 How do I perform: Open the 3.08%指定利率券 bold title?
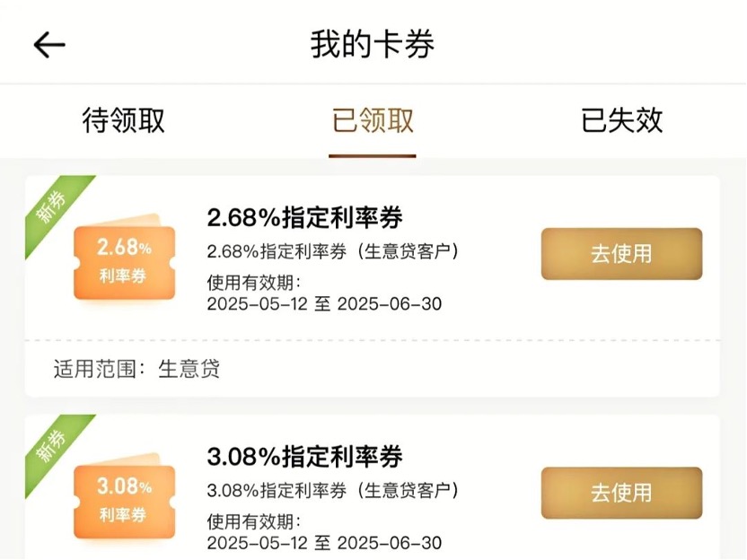point(304,457)
